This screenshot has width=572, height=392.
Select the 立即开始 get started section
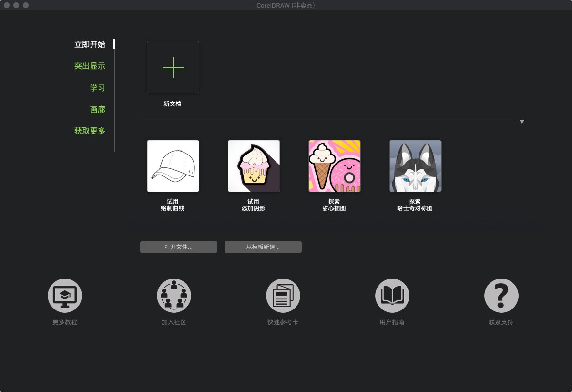click(90, 44)
